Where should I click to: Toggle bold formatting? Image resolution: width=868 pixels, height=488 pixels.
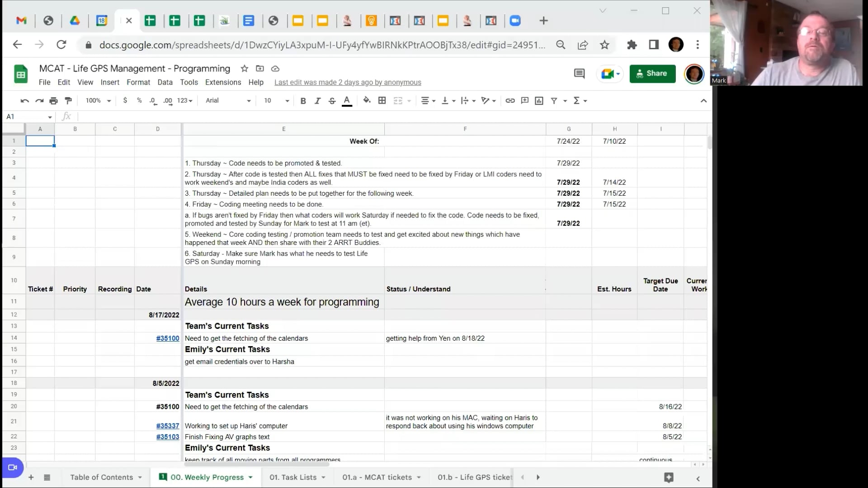[x=303, y=100]
